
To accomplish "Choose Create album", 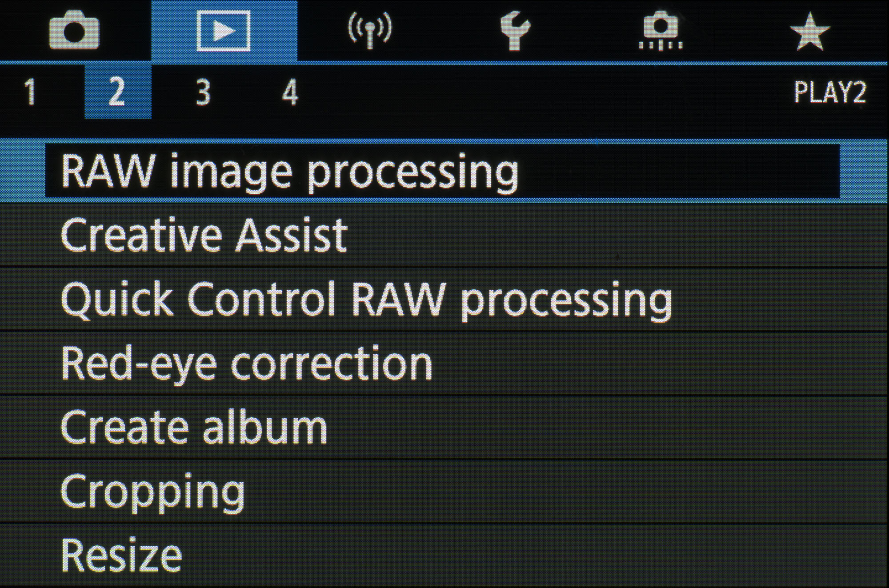I will click(x=194, y=428).
